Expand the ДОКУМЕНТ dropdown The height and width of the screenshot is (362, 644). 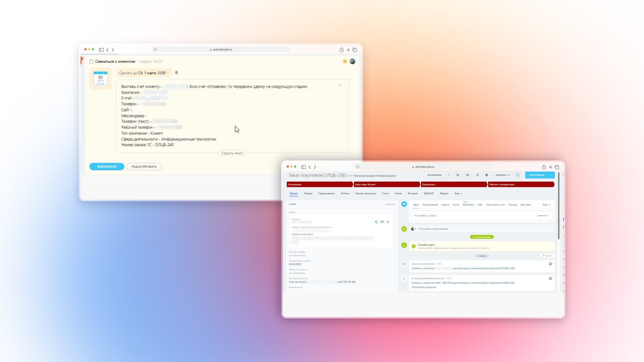point(502,175)
